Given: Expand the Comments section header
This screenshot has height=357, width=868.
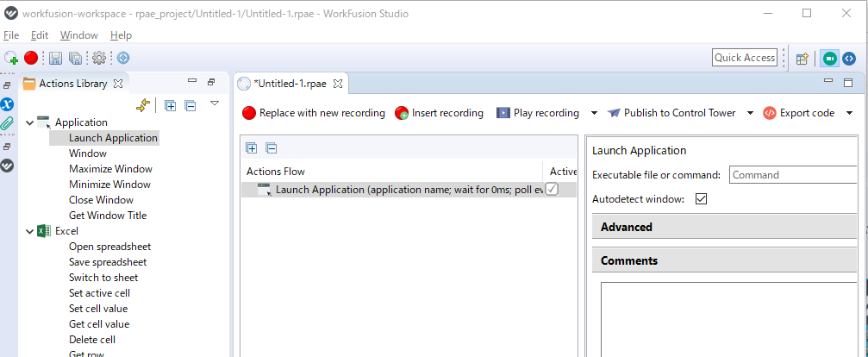Looking at the screenshot, I should (x=725, y=260).
